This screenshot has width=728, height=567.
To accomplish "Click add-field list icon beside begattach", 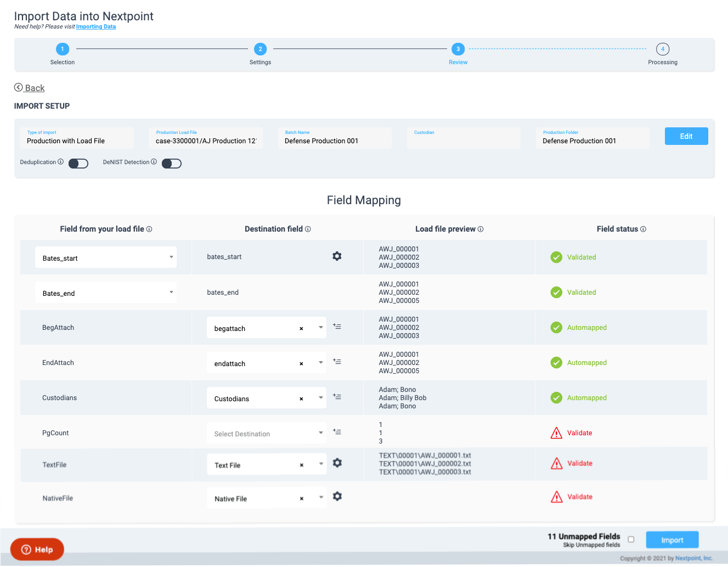I will click(337, 327).
